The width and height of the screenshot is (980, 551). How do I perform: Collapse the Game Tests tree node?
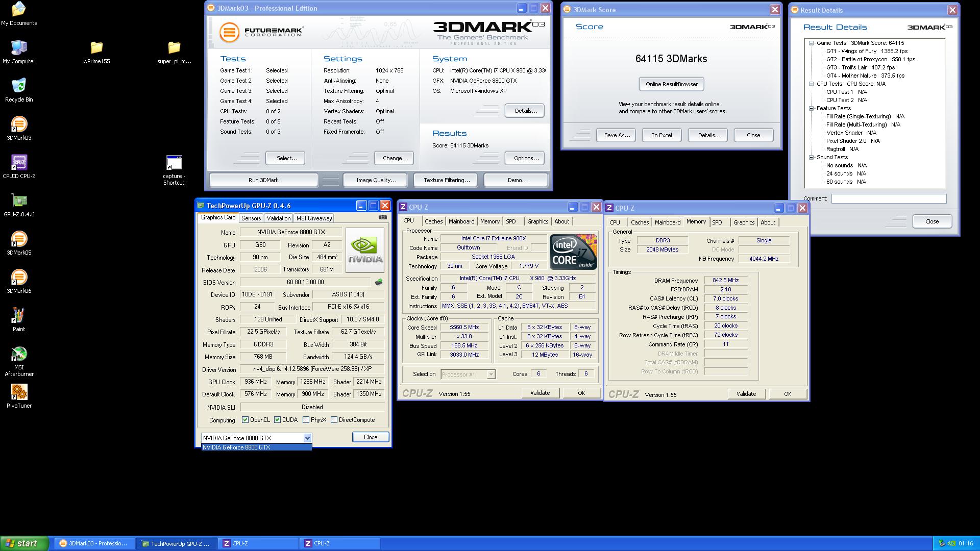(811, 43)
